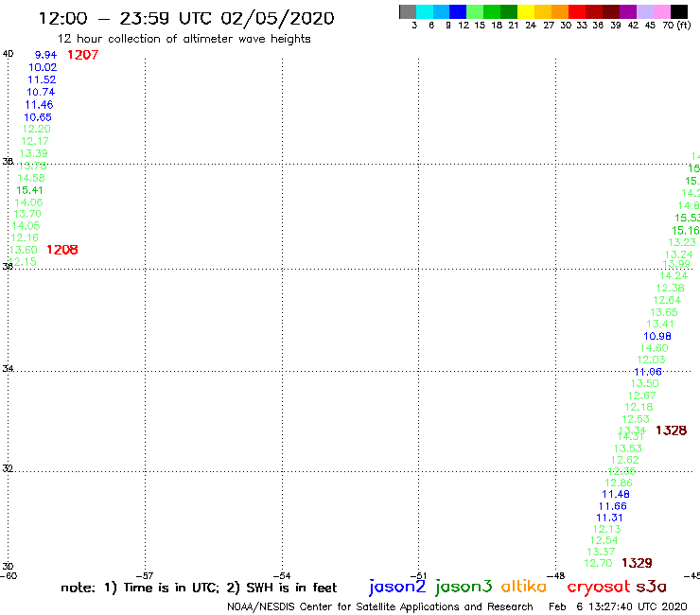Click wave height value 13.39
700x615 pixels.
point(33,153)
